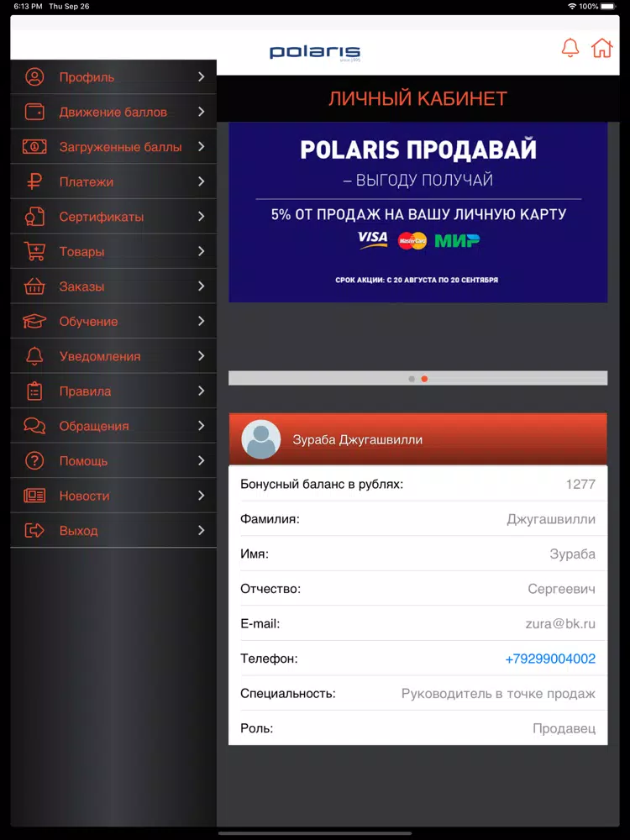Click the wallet icon for Движение баллов
Image resolution: width=630 pixels, height=840 pixels.
pos(34,112)
